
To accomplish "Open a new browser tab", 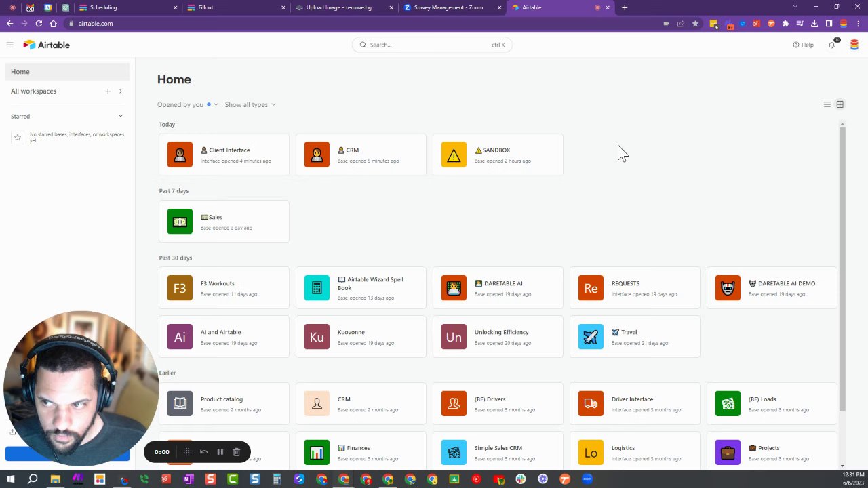I will point(625,7).
